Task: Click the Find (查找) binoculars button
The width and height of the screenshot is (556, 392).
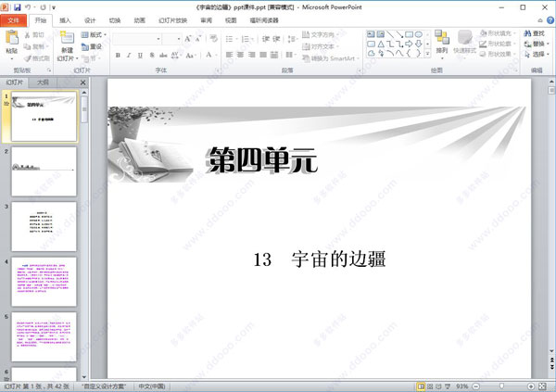Action: tap(534, 33)
